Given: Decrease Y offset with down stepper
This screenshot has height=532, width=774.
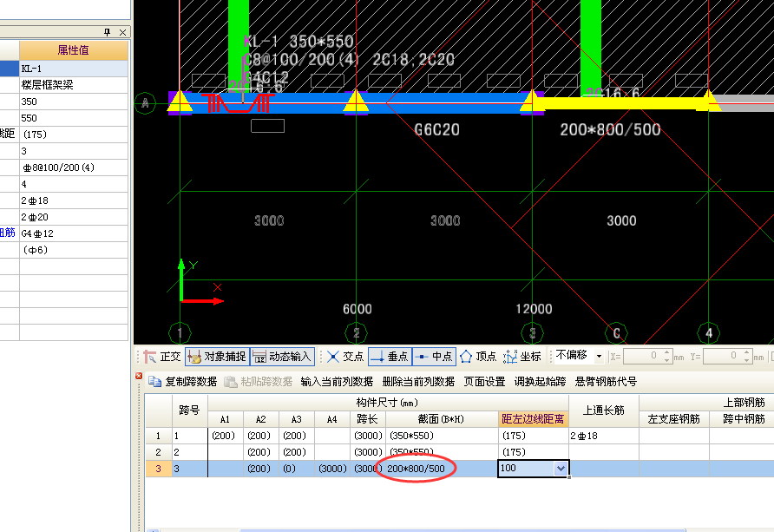Looking at the screenshot, I should 747,360.
